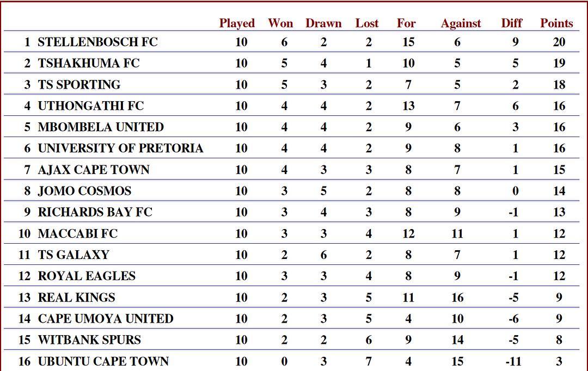The width and height of the screenshot is (588, 371).
Task: Select the Jomo Cosmos team name
Action: pyautogui.click(x=84, y=191)
